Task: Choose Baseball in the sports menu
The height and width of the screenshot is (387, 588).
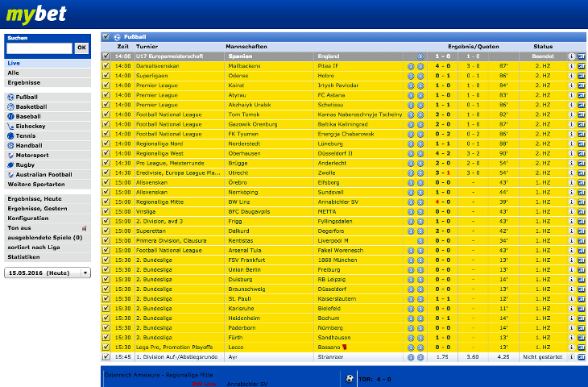Action: pos(48,116)
